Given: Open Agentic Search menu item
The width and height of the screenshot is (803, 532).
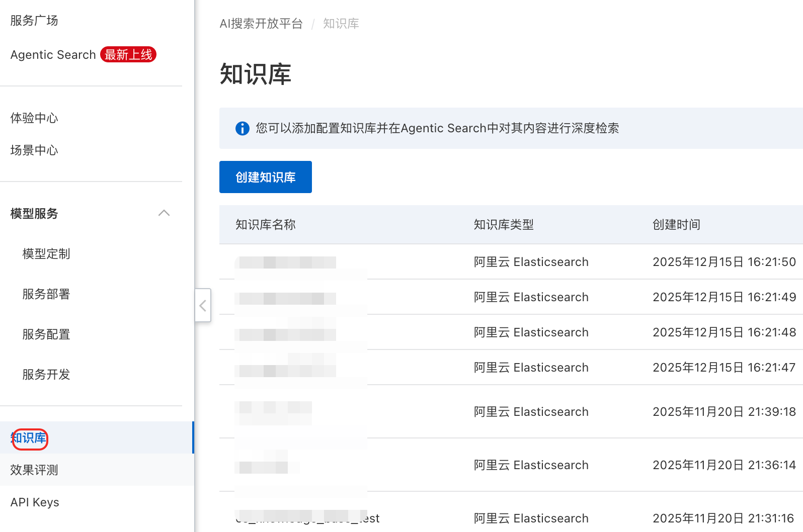Looking at the screenshot, I should coord(53,55).
